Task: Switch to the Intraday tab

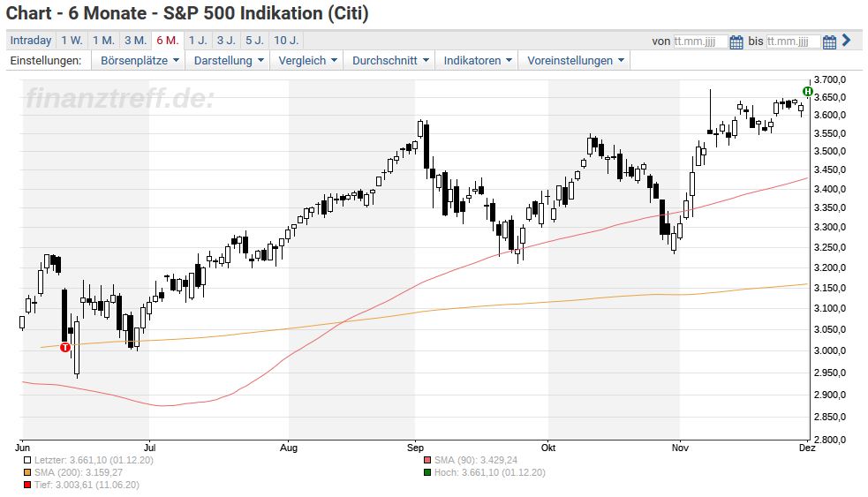Action: pyautogui.click(x=30, y=41)
